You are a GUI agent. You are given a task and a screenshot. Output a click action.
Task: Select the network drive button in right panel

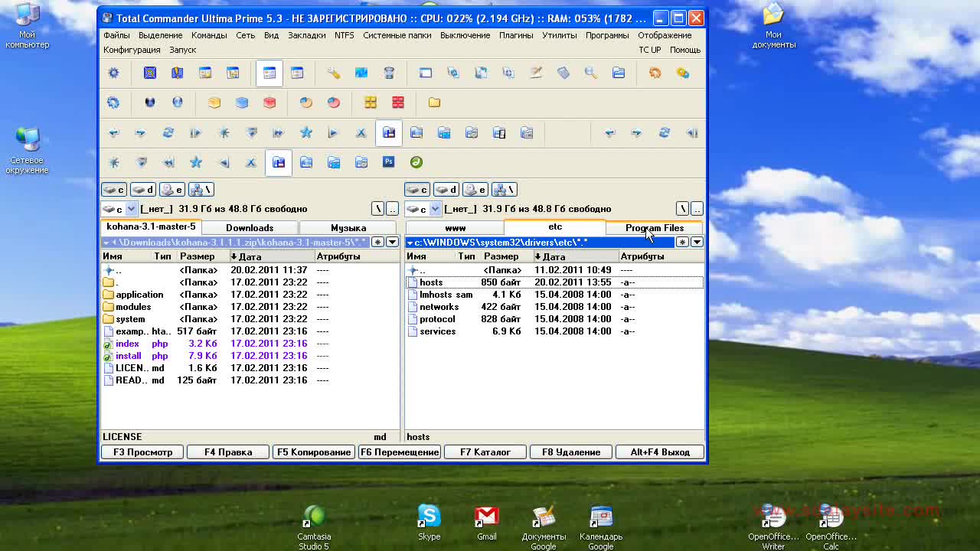pyautogui.click(x=505, y=190)
